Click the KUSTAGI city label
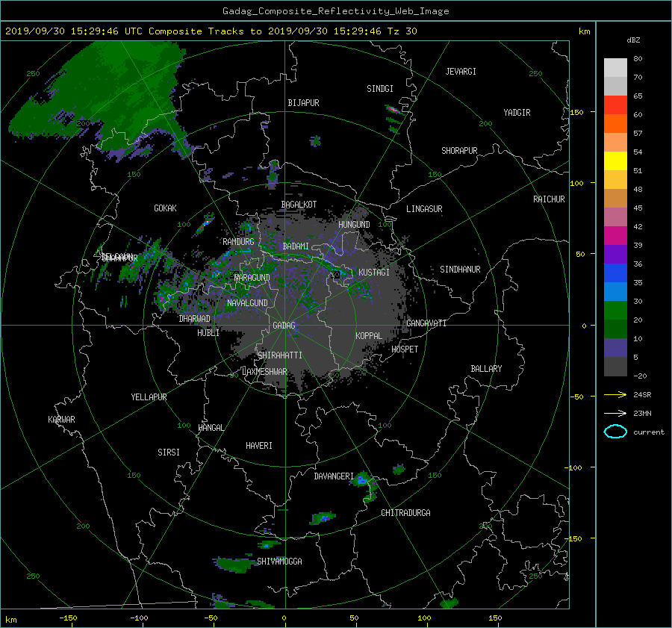The width and height of the screenshot is (672, 628). 374,273
